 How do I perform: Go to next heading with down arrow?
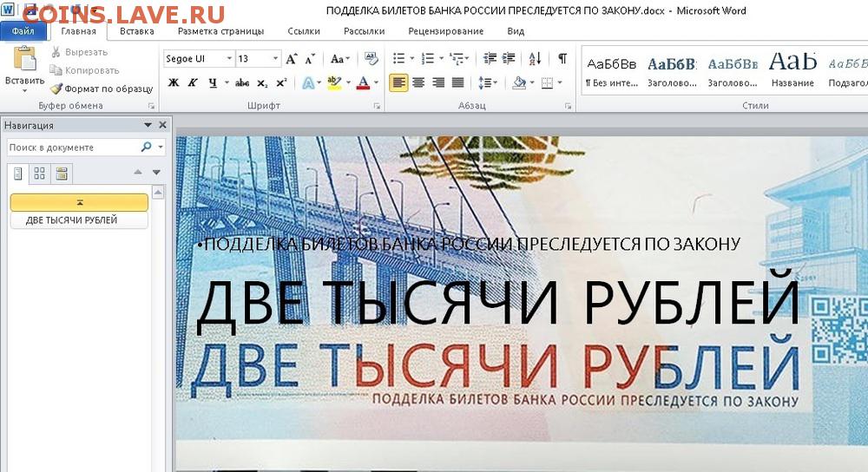156,172
